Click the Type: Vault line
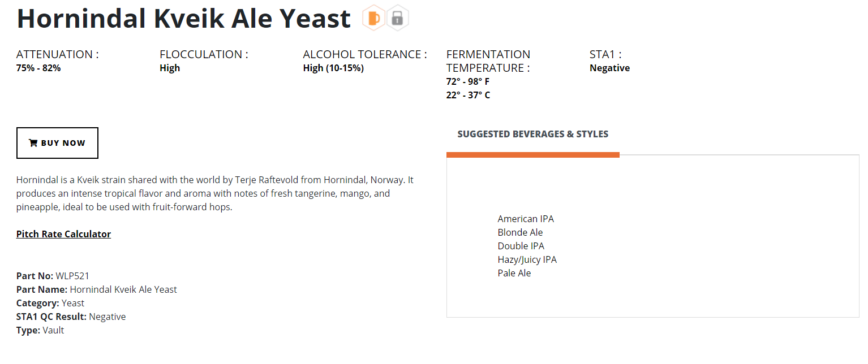868x364 pixels. (x=40, y=330)
